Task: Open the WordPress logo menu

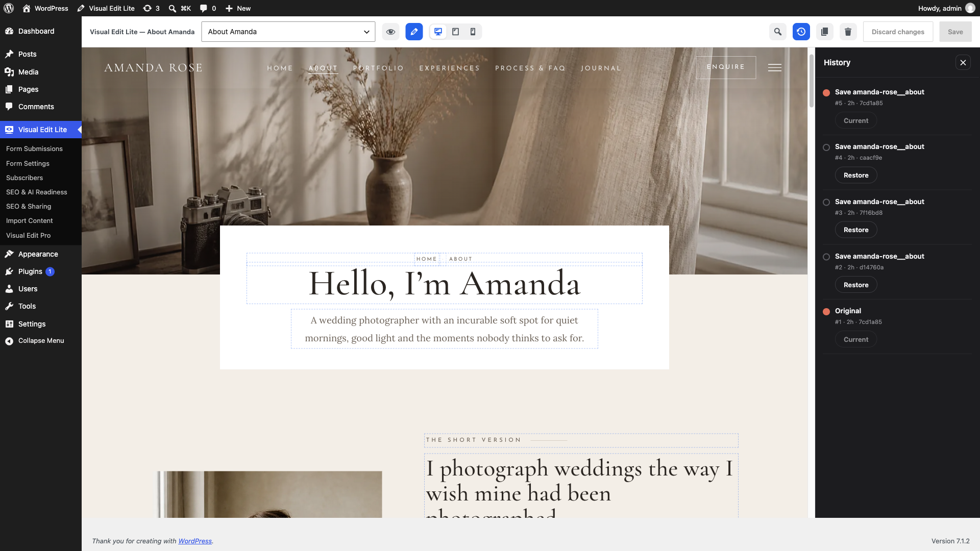Action: pyautogui.click(x=9, y=8)
